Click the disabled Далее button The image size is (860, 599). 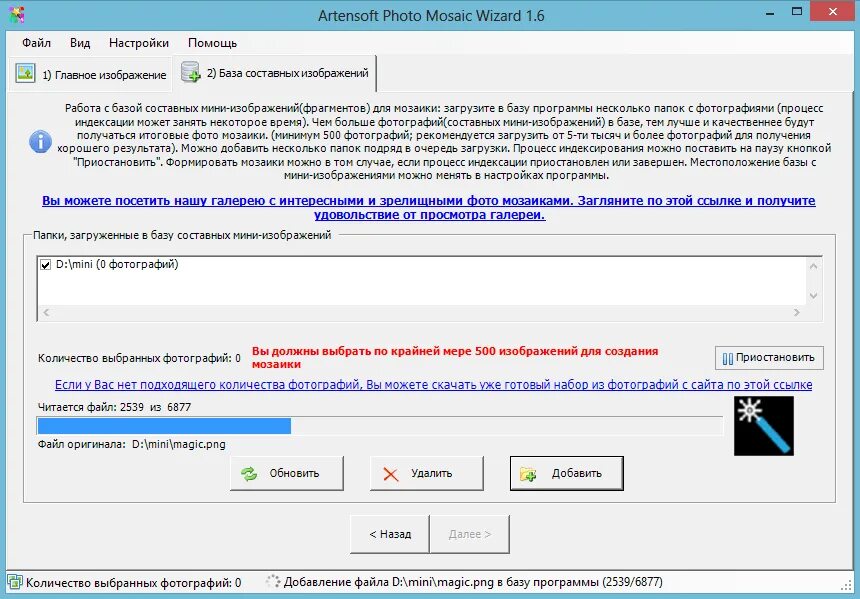pos(469,534)
